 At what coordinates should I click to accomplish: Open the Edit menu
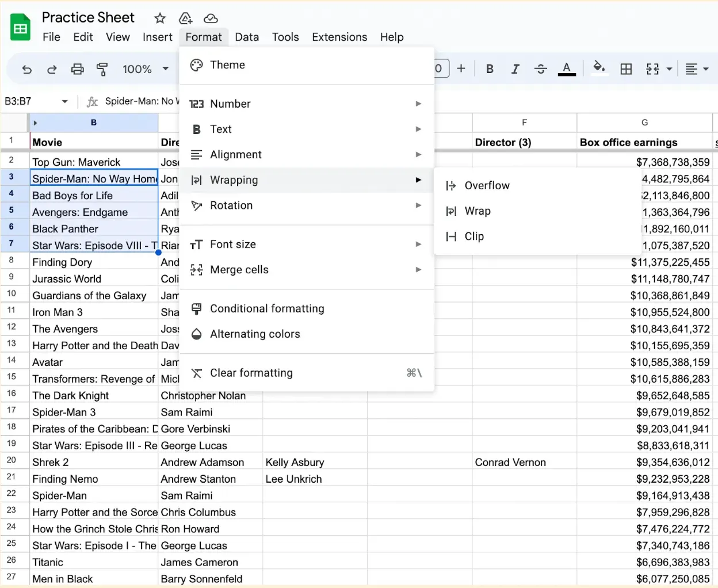[83, 37]
